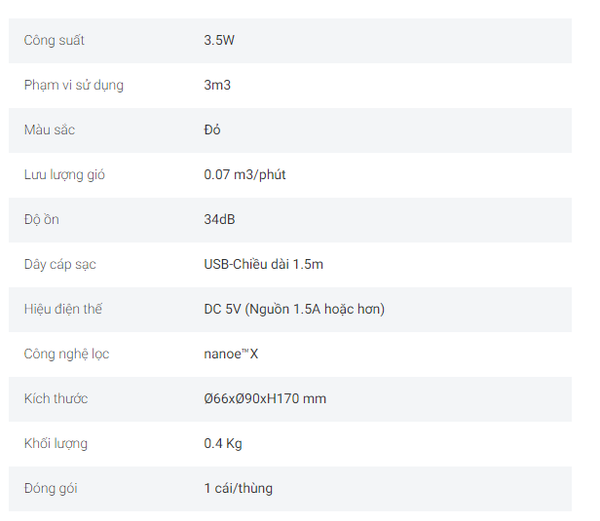The height and width of the screenshot is (521, 600).
Task: Click the "Kích thước" label
Action: click(56, 399)
